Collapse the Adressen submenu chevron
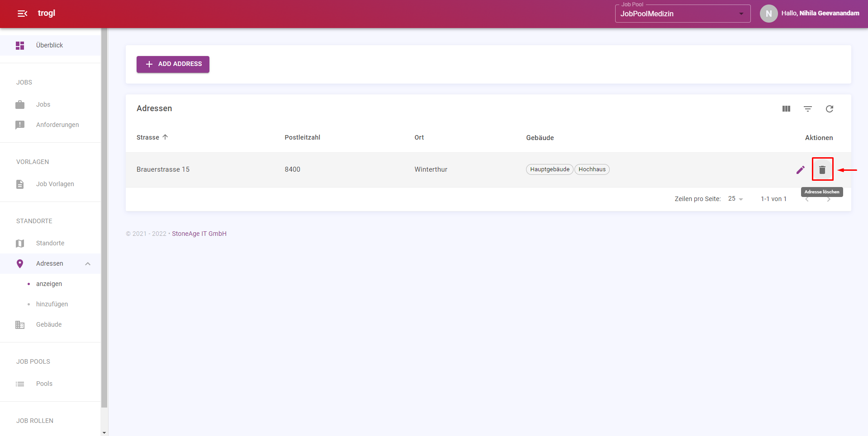 88,264
